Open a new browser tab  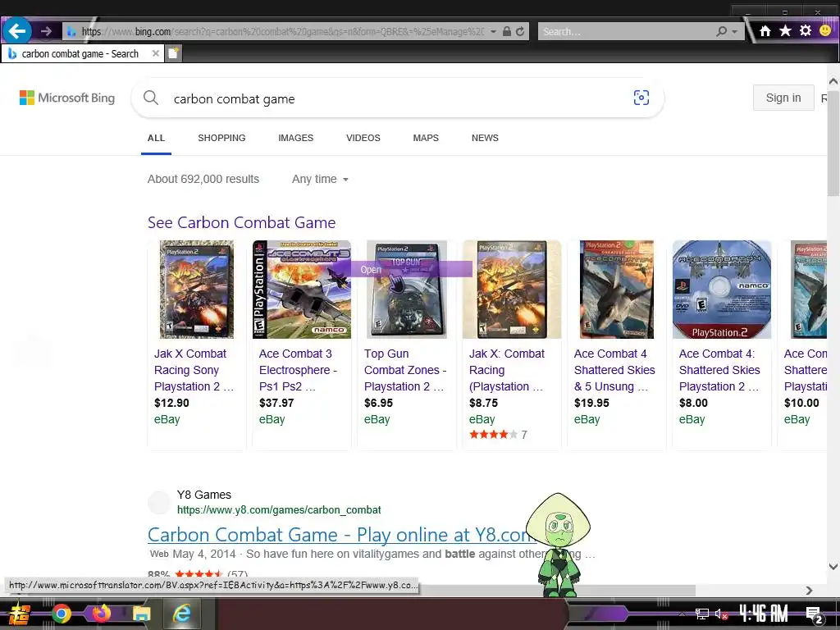pyautogui.click(x=174, y=53)
